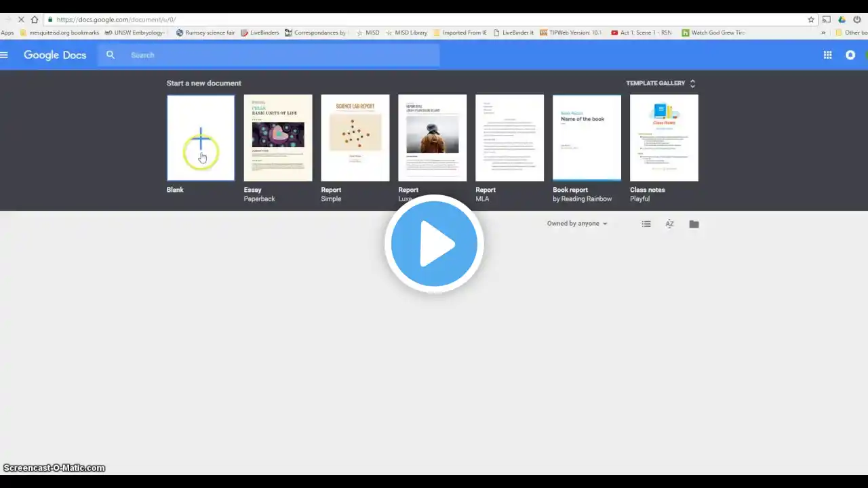Open the MISD Library bookmark
This screenshot has height=488, width=868.
tap(407, 33)
